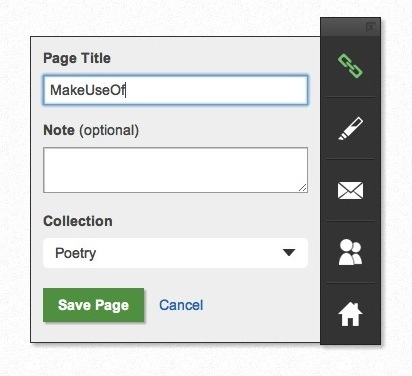
Task: Select the highlighter marker tool
Action: [x=350, y=128]
